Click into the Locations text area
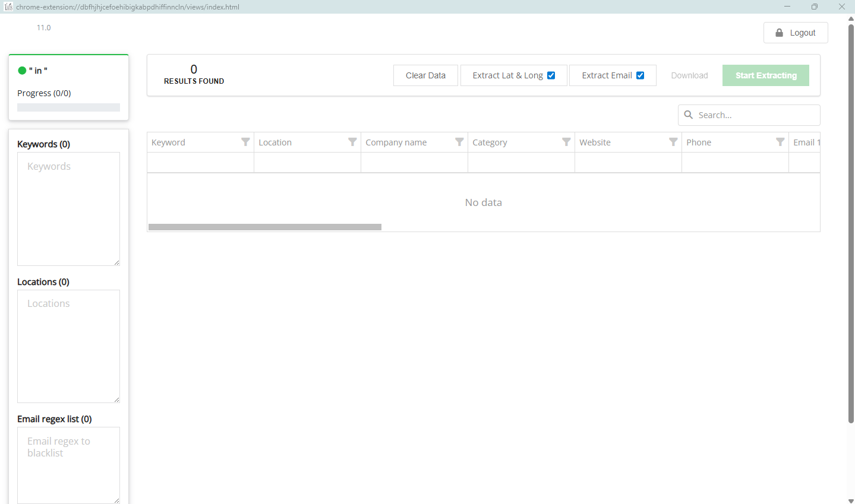The image size is (855, 504). coord(68,346)
